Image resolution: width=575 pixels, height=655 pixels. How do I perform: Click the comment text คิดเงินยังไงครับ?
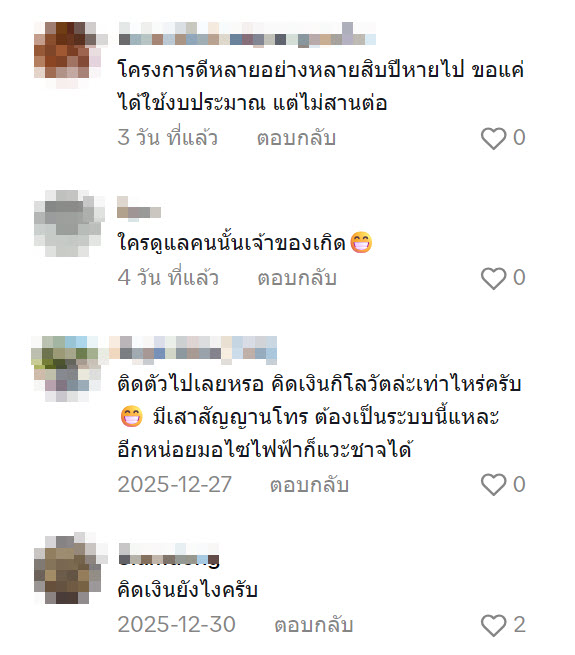[187, 590]
